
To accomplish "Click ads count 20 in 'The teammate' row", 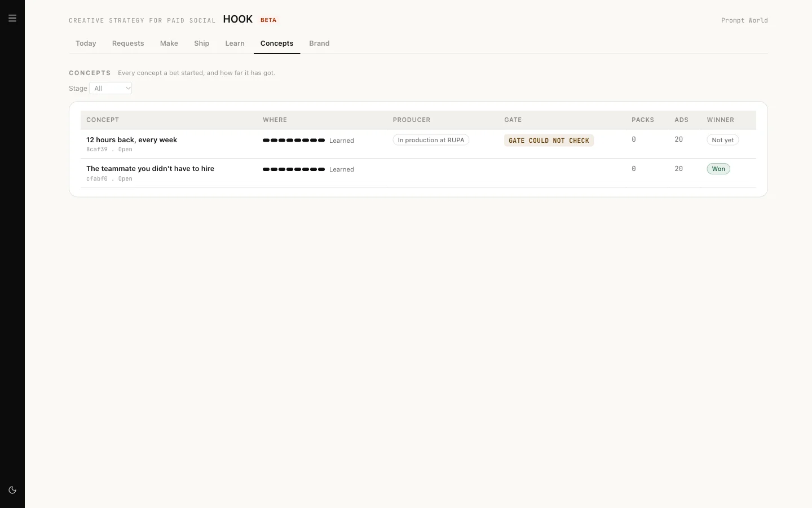I will click(x=679, y=169).
